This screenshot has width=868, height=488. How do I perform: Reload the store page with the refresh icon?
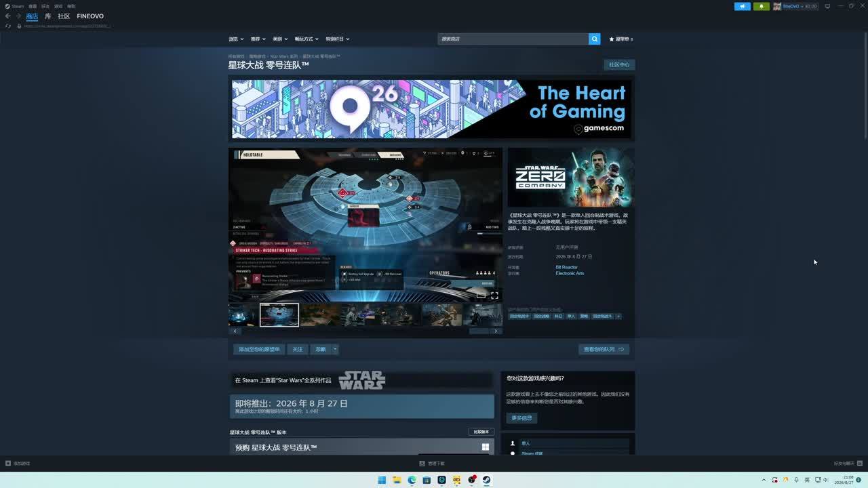[x=8, y=26]
